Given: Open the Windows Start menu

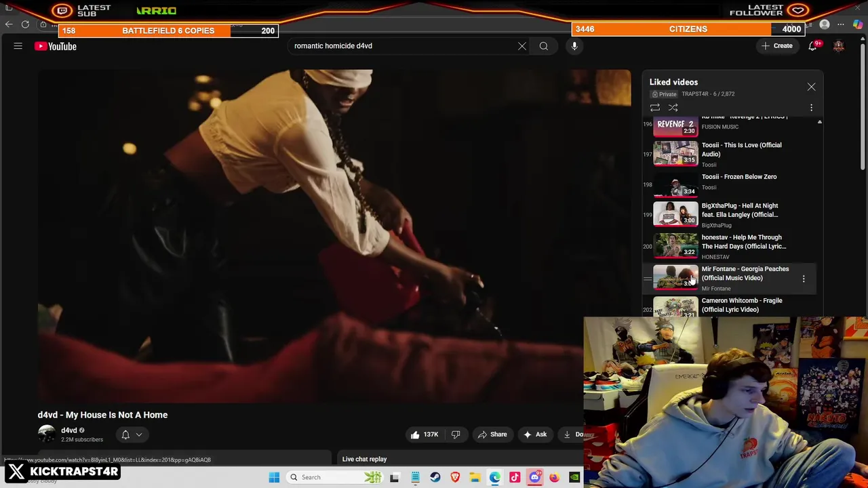Looking at the screenshot, I should [274, 477].
